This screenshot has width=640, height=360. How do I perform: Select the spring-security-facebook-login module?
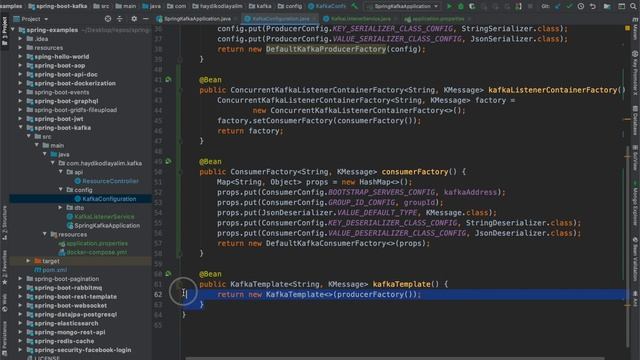click(82, 350)
